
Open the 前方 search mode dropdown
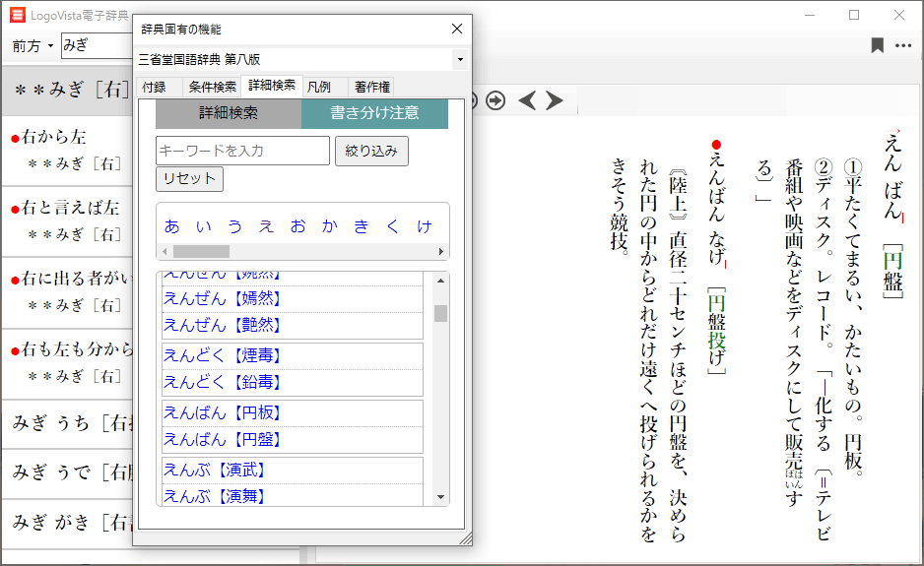(33, 46)
